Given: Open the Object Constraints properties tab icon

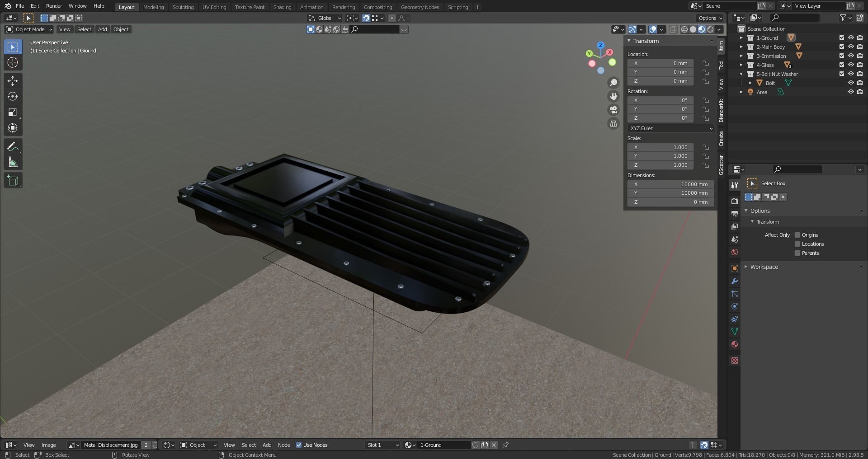Looking at the screenshot, I should pyautogui.click(x=735, y=319).
